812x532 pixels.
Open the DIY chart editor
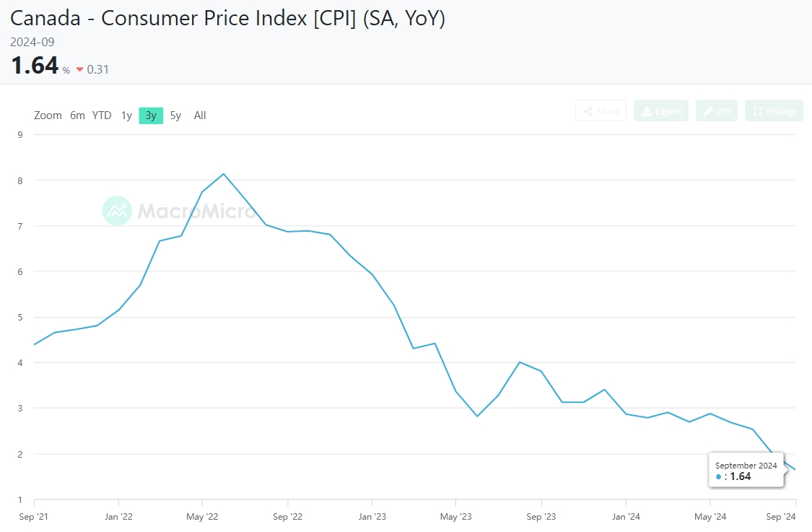[716, 111]
